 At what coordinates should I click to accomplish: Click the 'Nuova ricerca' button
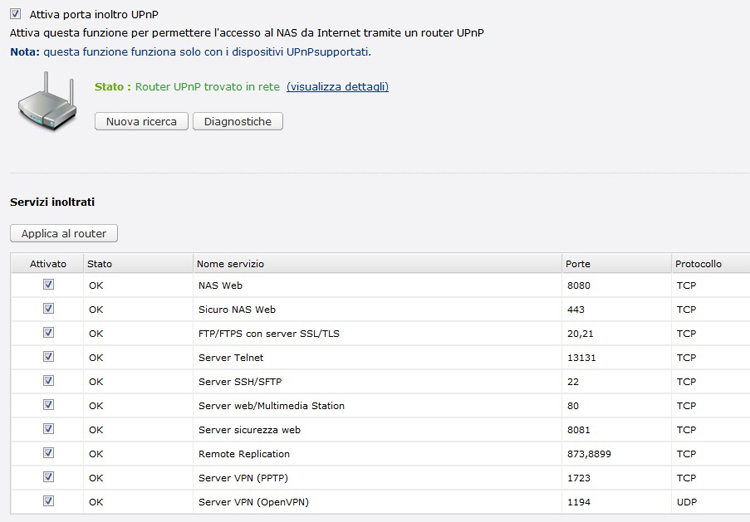pyautogui.click(x=141, y=121)
